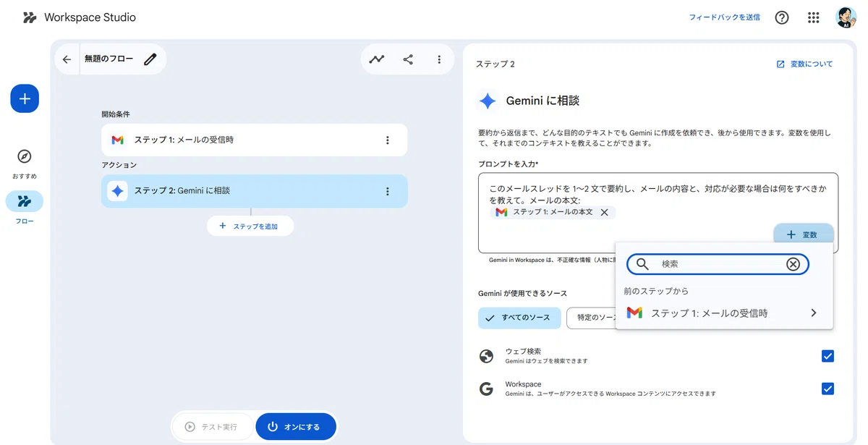Edit flow name with pencil icon

[150, 59]
